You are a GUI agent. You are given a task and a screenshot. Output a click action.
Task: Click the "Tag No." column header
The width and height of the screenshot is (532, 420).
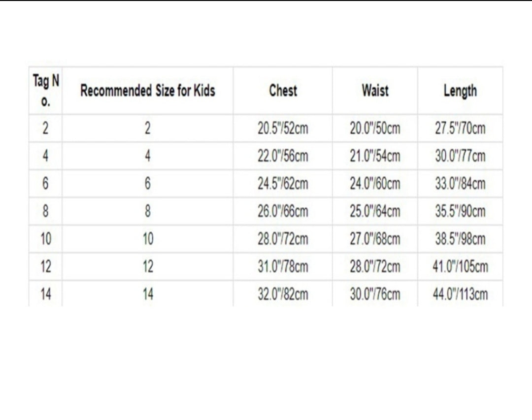click(x=45, y=91)
